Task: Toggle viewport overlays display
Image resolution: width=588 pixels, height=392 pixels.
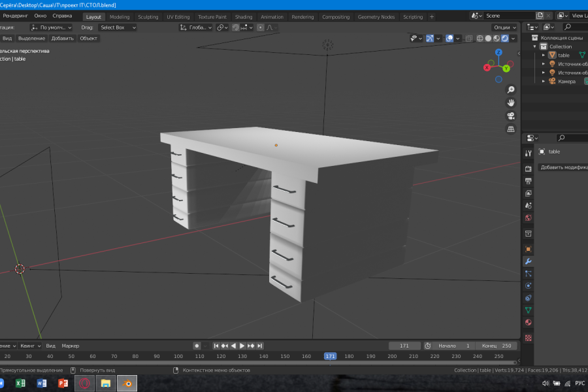Action: point(449,39)
